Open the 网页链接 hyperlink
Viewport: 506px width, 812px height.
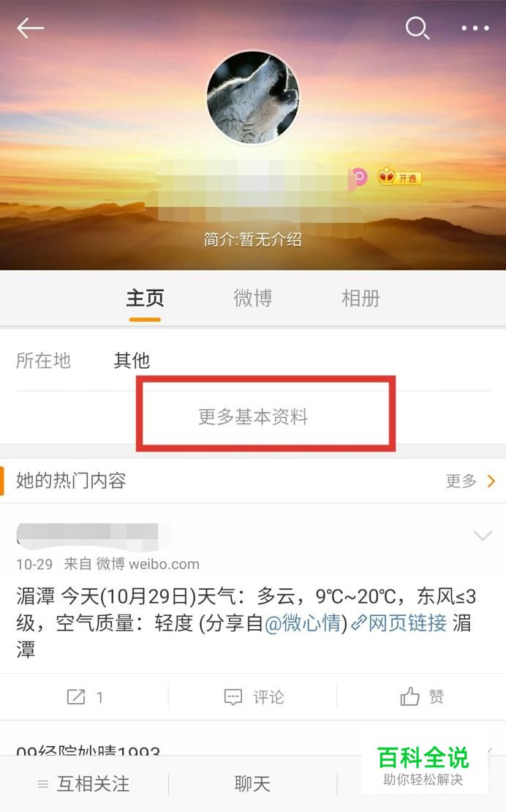pos(399,623)
